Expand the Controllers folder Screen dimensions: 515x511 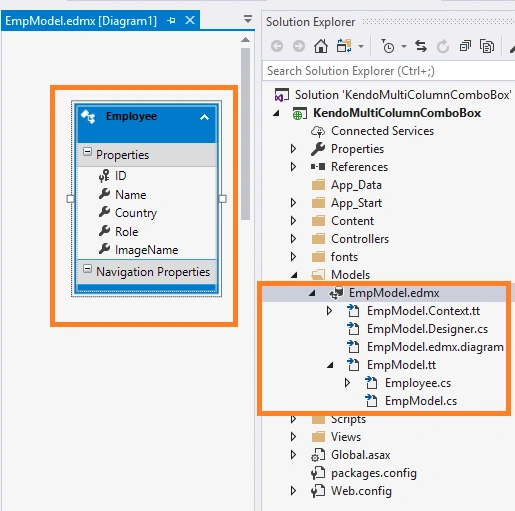click(293, 239)
